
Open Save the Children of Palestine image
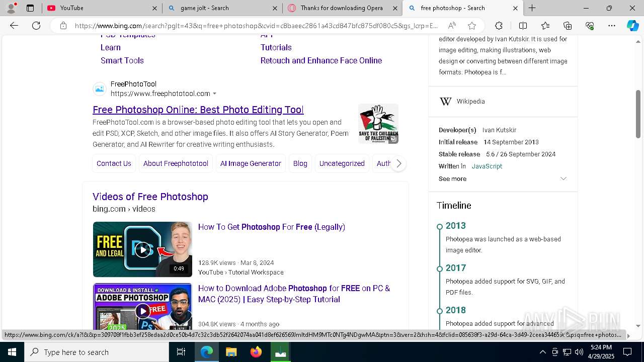click(x=378, y=123)
